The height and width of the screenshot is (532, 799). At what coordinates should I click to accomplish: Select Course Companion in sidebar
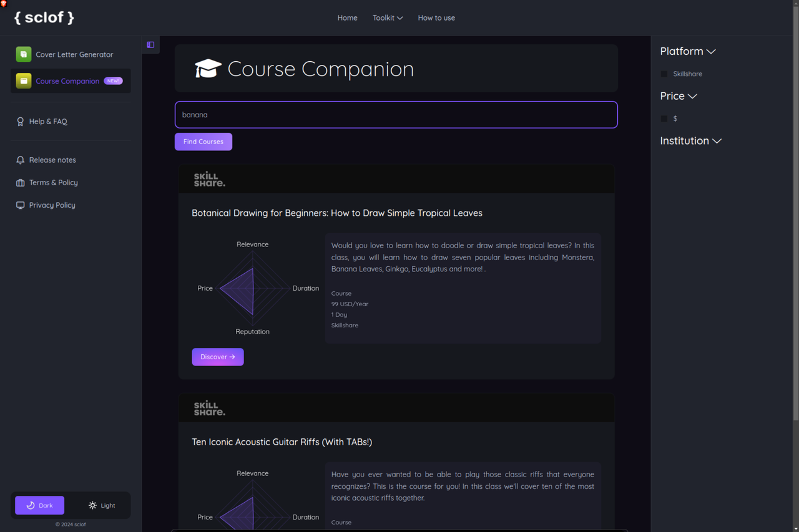71,80
